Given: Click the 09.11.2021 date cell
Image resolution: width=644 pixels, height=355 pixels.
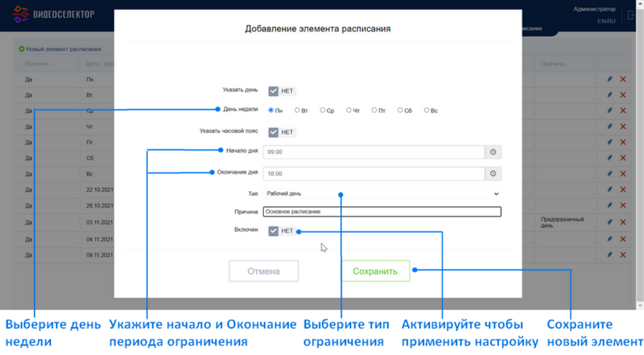Looking at the screenshot, I should tap(99, 255).
